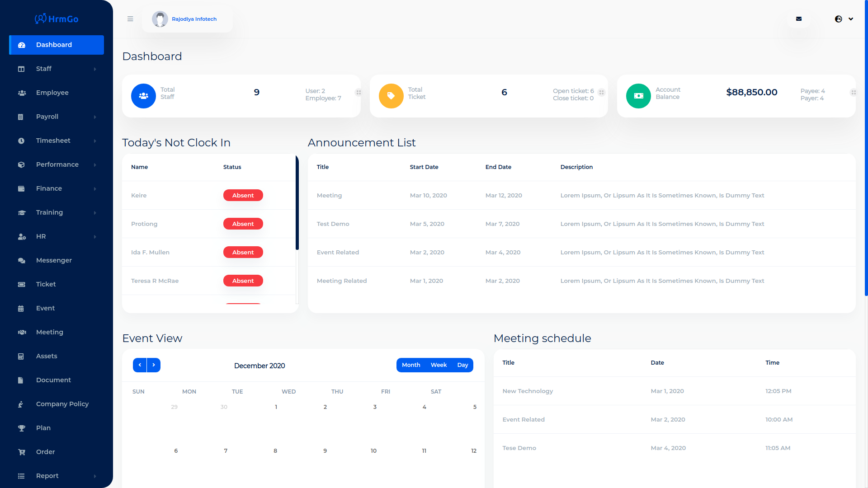This screenshot has width=868, height=488.
Task: Go to next month in calendar
Action: click(154, 365)
